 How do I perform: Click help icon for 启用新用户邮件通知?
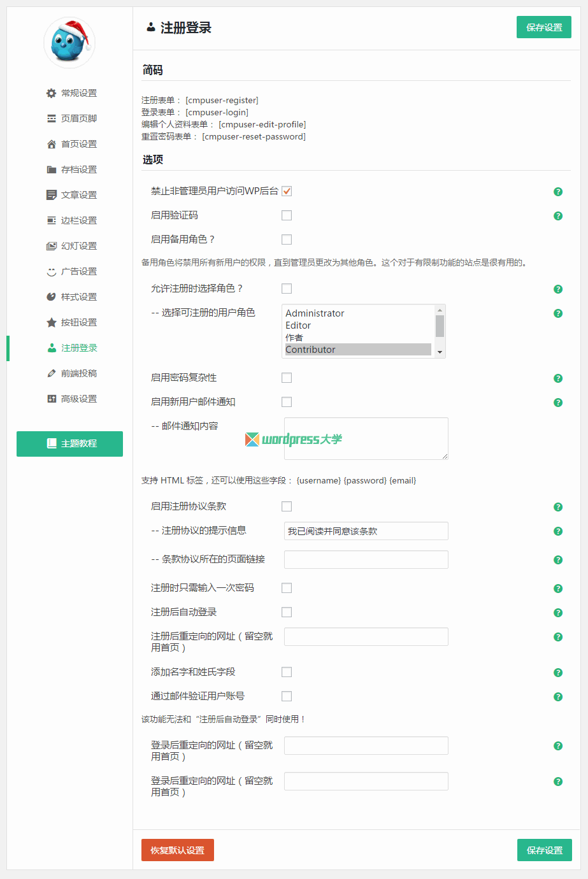[x=558, y=403]
